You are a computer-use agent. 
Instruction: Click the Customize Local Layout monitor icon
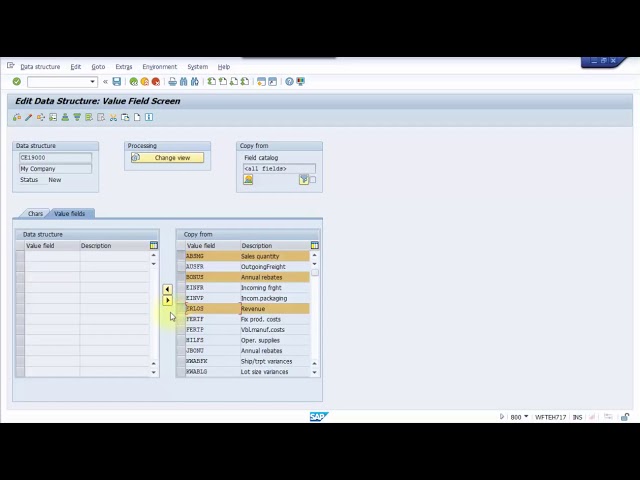301,82
